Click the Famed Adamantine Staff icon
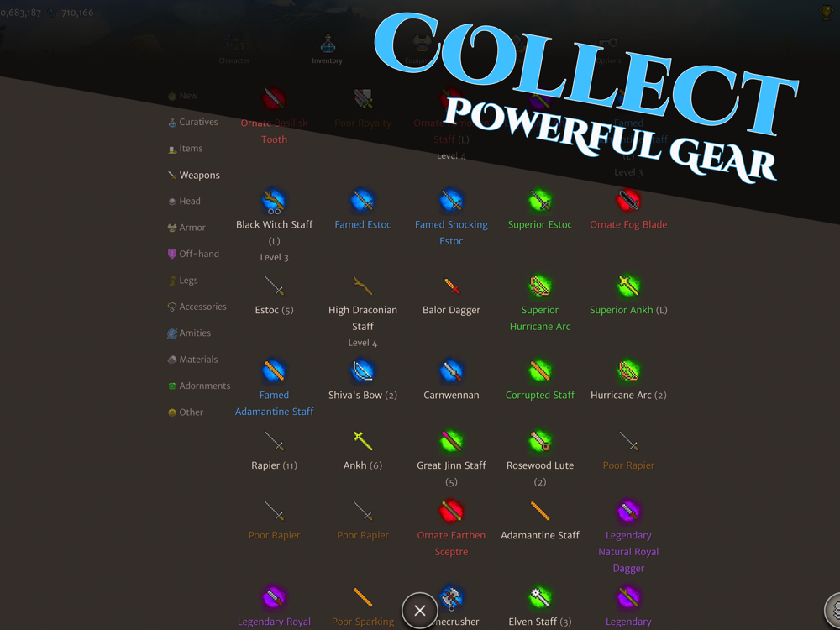Viewport: 840px width, 630px height. coord(274,370)
